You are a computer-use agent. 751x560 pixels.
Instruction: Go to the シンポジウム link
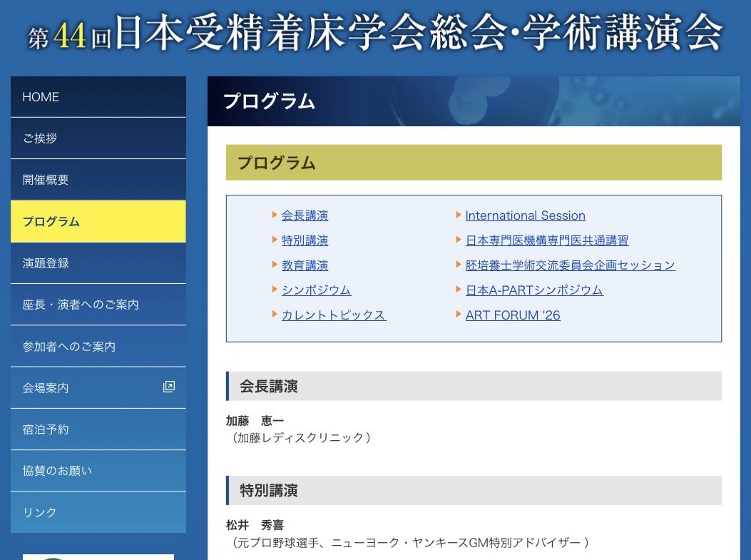[x=316, y=290]
